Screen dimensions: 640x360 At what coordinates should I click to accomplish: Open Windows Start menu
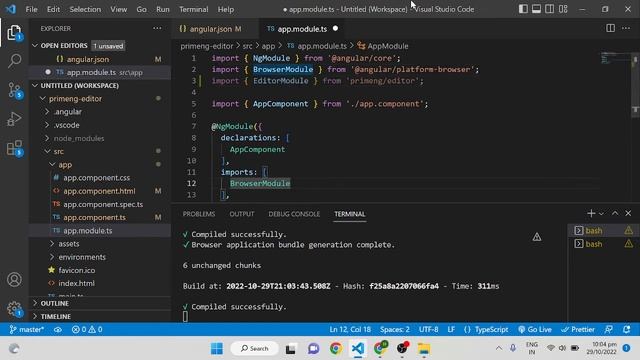point(217,349)
